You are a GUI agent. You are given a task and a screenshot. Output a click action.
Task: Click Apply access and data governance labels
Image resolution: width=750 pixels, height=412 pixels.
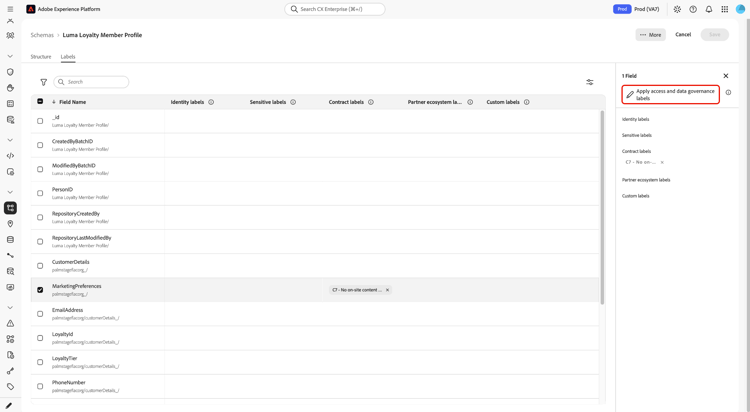[x=671, y=94]
